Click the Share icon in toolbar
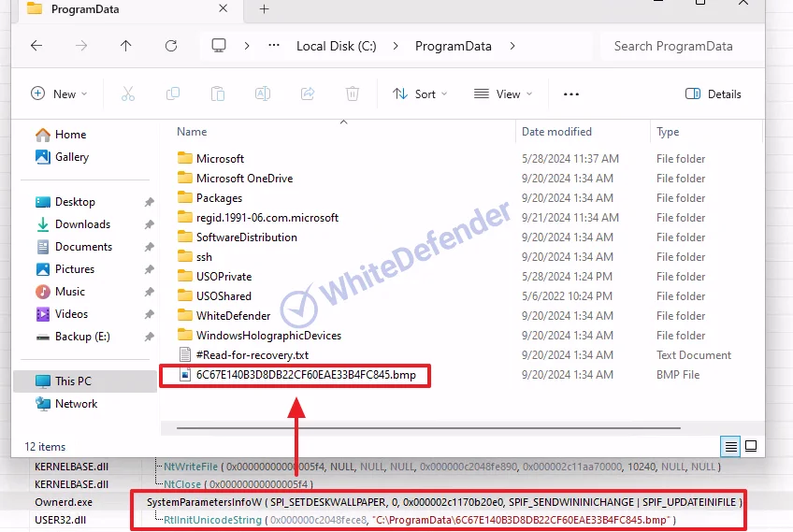The width and height of the screenshot is (793, 532). [x=308, y=93]
